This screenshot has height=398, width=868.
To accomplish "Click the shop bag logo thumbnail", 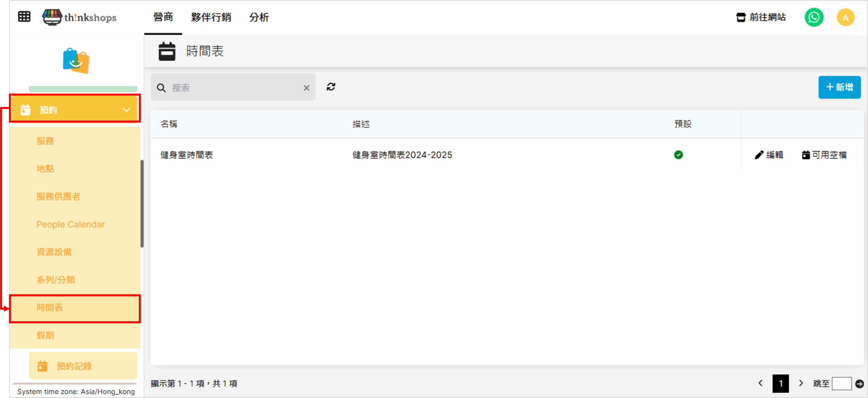I will click(x=76, y=61).
